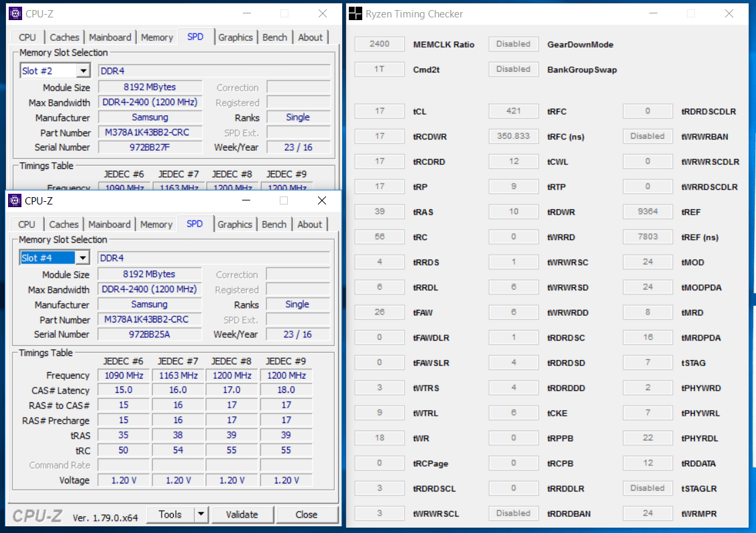The width and height of the screenshot is (756, 533).
Task: Open the About tab in front CPU-Z window
Action: coord(309,224)
